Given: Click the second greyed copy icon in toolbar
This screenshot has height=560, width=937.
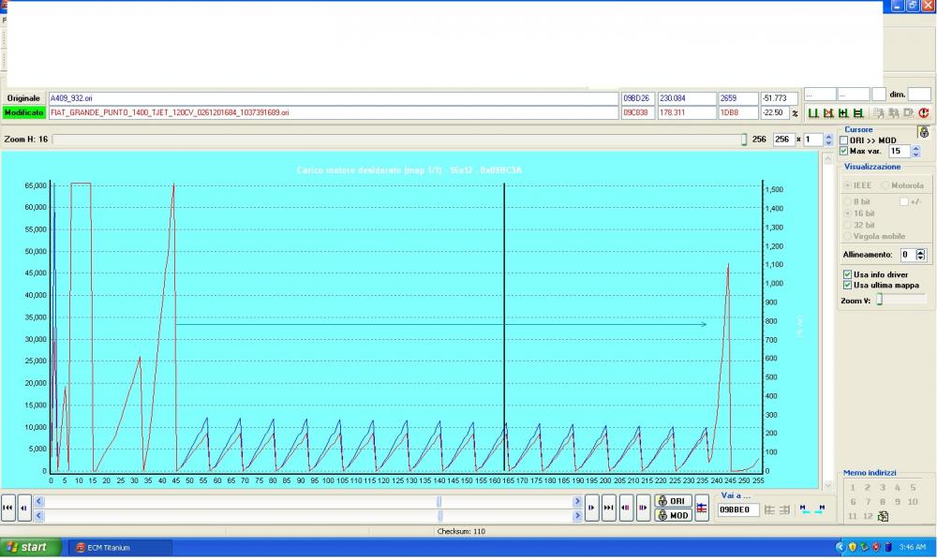Looking at the screenshot, I should (893, 112).
